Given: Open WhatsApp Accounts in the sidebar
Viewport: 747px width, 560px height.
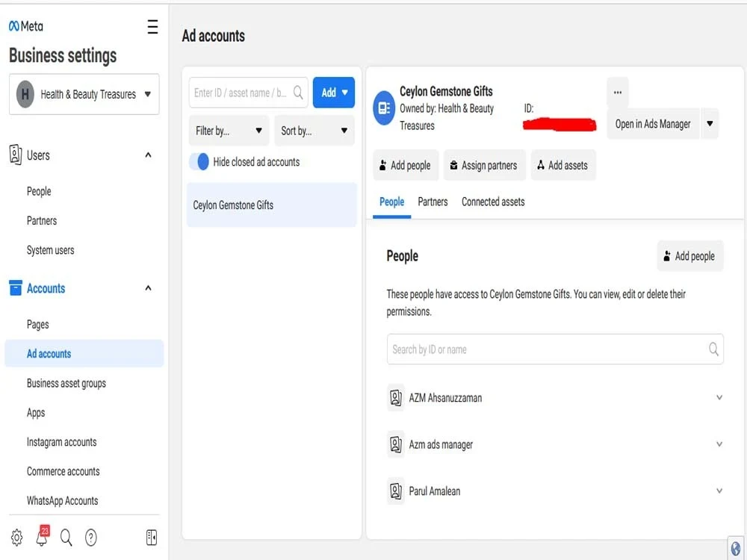Looking at the screenshot, I should [x=63, y=501].
